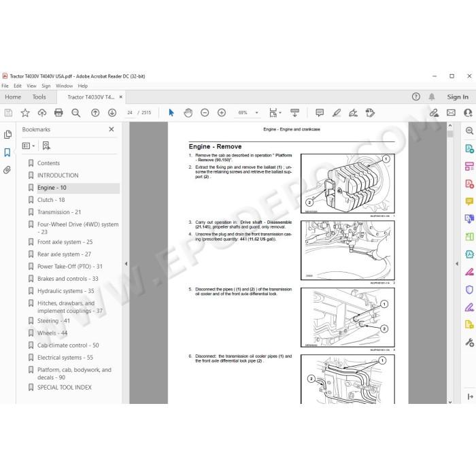Open the Hydraulic systems - 35 bookmark
The width and height of the screenshot is (476, 476).
tap(65, 291)
